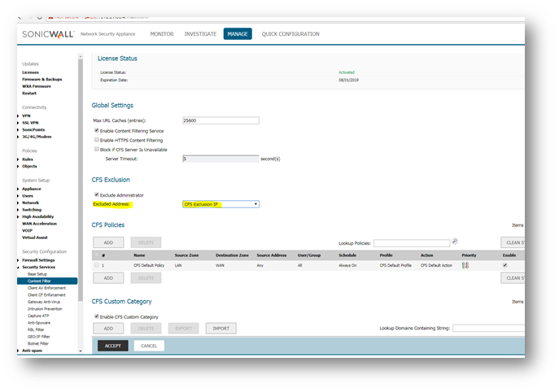Image resolution: width=559 pixels, height=392 pixels.
Task: Click the CFS Default Profile cell
Action: pos(395,265)
